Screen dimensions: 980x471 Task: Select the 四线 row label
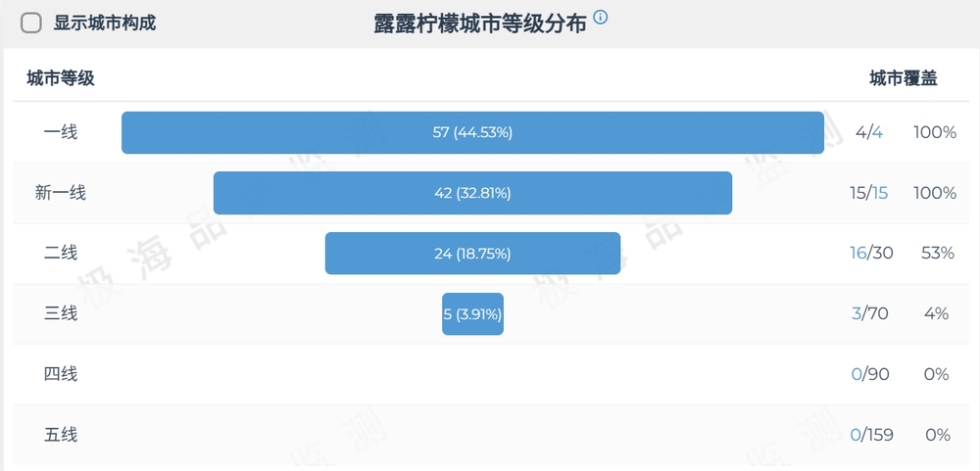tap(61, 374)
